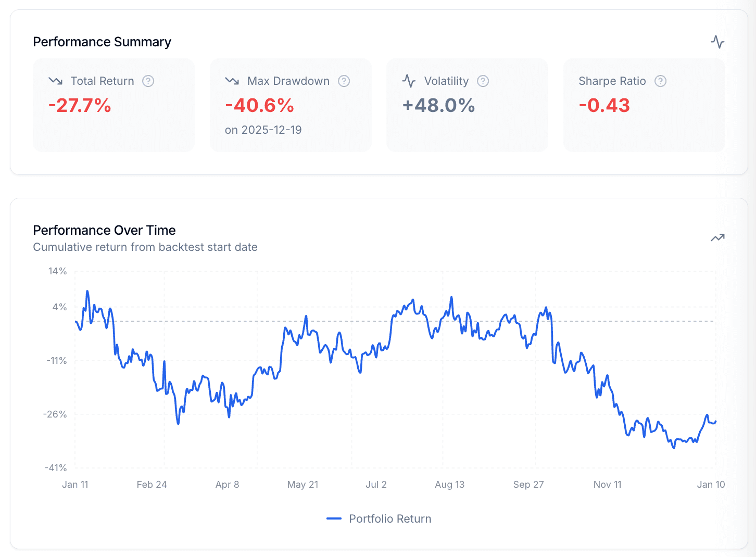Image resolution: width=756 pixels, height=557 pixels.
Task: Click the trending-up icon above the chart
Action: 717,237
